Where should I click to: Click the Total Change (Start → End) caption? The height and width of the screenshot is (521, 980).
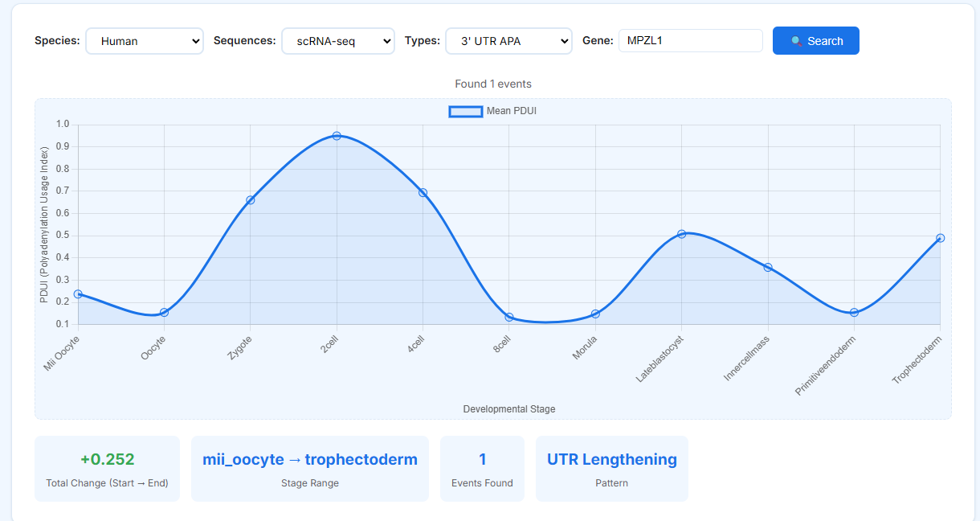[107, 483]
